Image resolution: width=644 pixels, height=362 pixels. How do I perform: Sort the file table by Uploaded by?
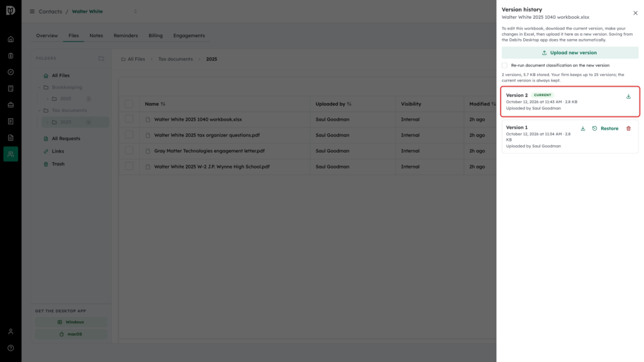333,104
